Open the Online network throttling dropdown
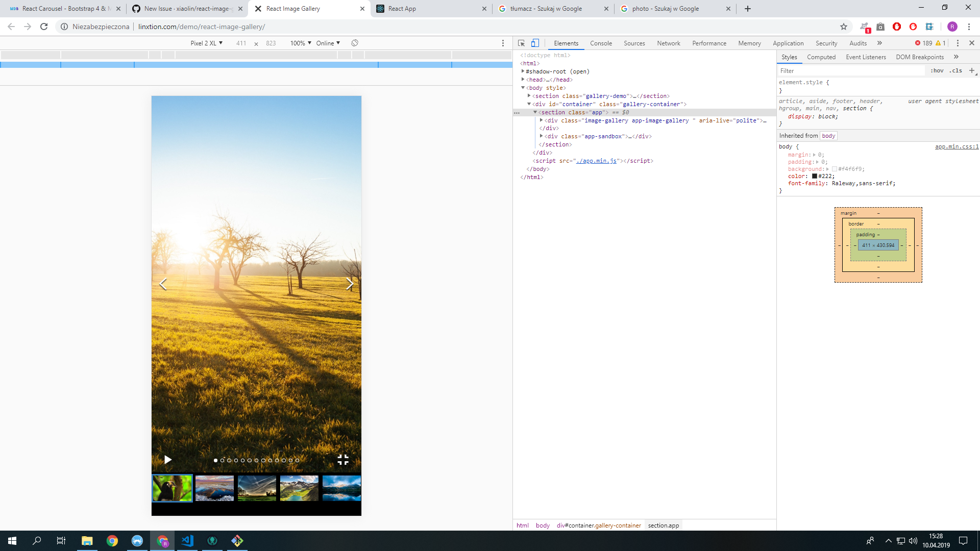 (x=327, y=43)
